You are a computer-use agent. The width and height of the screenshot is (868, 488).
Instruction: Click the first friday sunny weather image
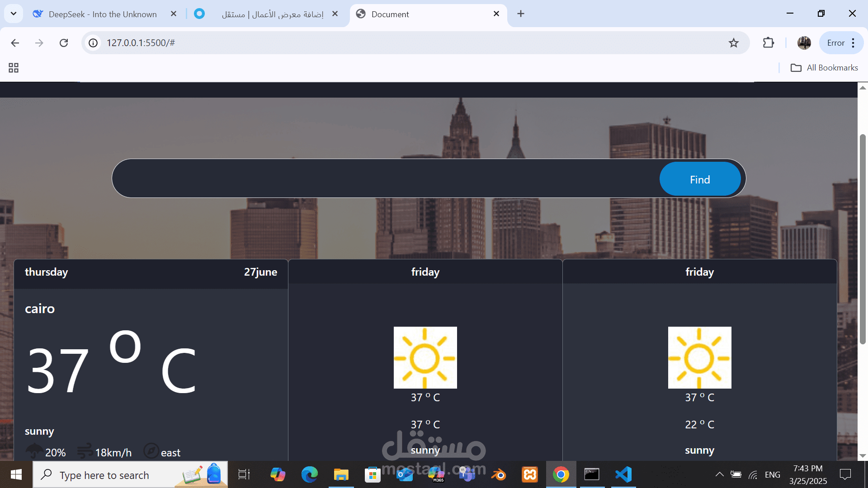(425, 357)
